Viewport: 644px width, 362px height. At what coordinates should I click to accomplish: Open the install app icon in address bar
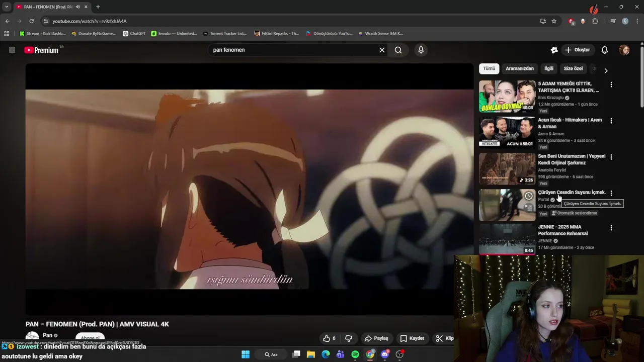tap(543, 21)
